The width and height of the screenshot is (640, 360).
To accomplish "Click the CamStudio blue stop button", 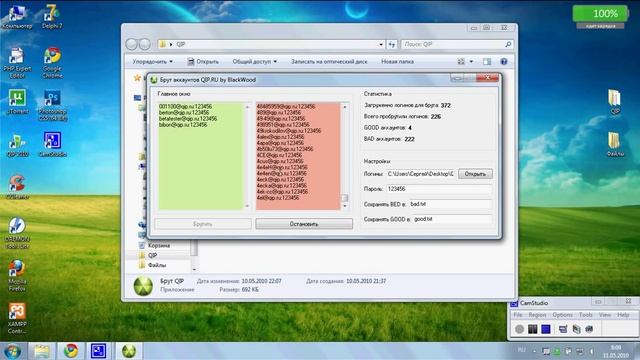I will [x=546, y=329].
